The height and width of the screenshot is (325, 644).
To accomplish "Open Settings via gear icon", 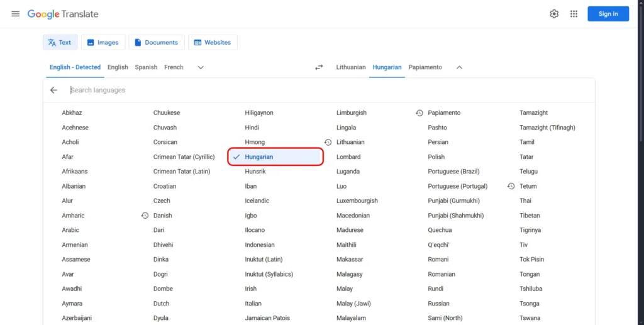I will pos(554,14).
